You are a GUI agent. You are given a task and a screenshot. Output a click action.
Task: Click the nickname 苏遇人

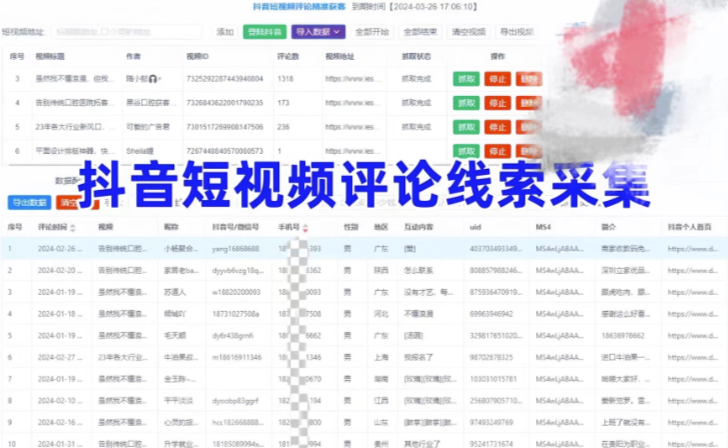point(175,292)
